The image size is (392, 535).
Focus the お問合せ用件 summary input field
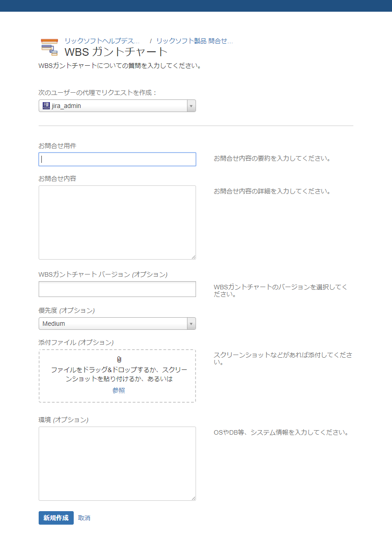117,159
